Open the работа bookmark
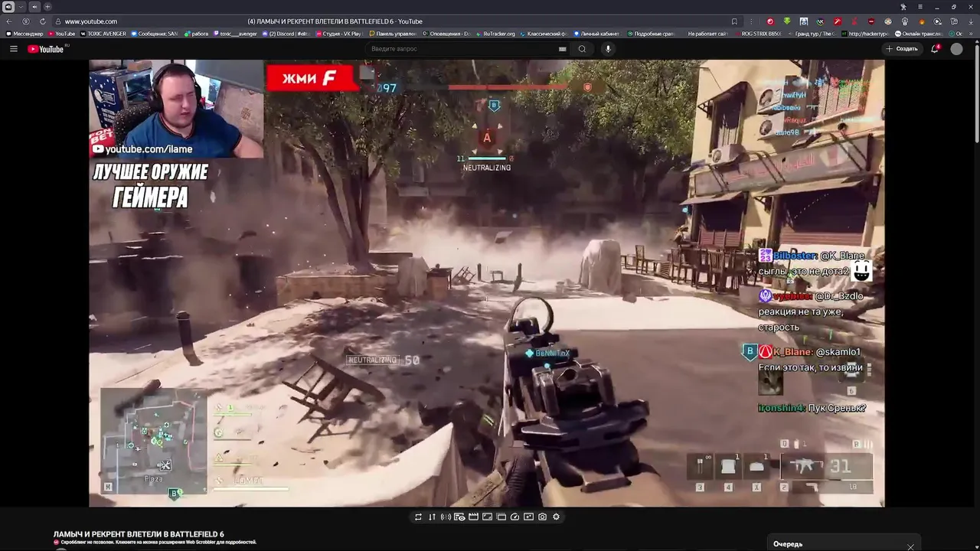Screen dimensions: 980x551 point(196,34)
